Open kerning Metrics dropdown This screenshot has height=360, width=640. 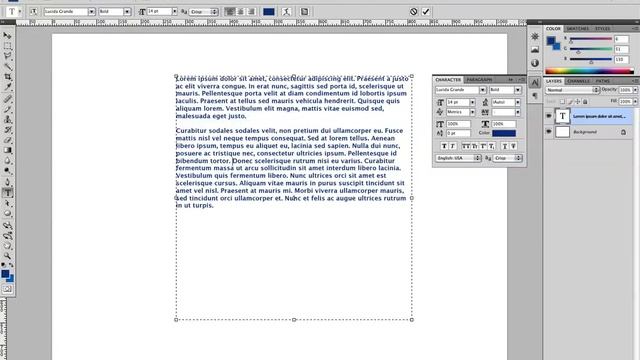click(472, 112)
